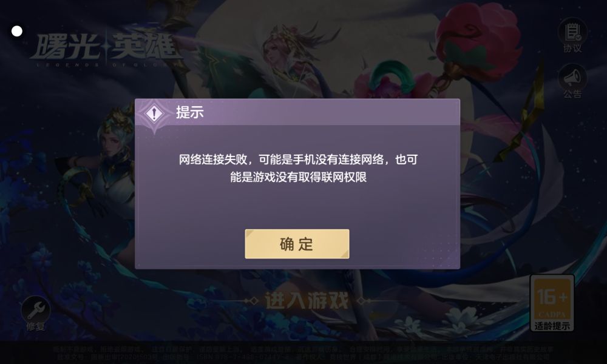Click the 修复 text label under the wrench
The width and height of the screenshot is (607, 364).
[36, 326]
